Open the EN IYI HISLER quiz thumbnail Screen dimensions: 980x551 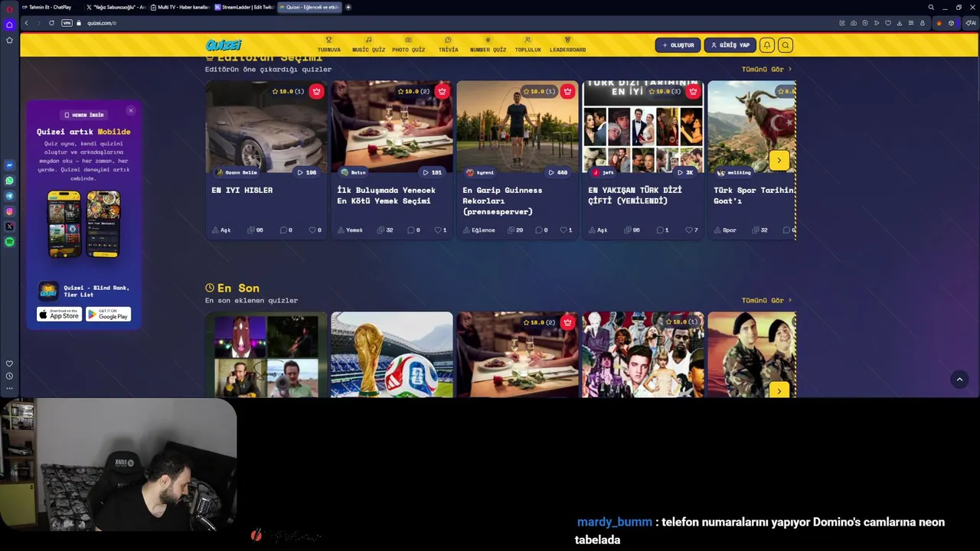coord(266,127)
